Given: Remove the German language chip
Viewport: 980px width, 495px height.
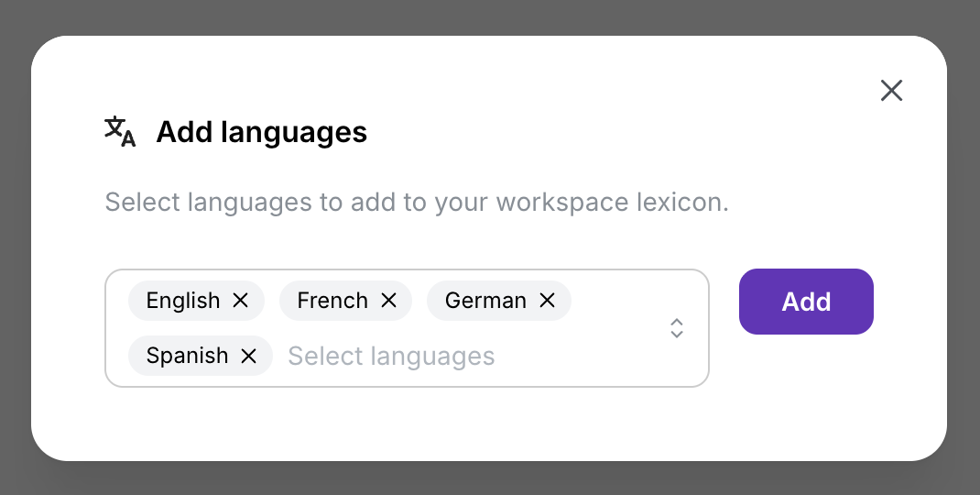Looking at the screenshot, I should click(x=547, y=301).
